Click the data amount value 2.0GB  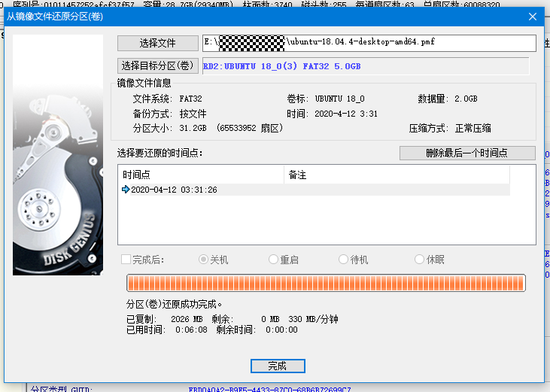(x=466, y=99)
